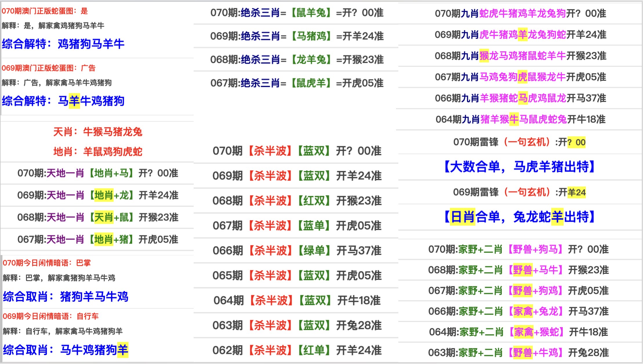Click the 070期澳门正版蛇蛋图 heading
Viewport: 643px width, 364px height.
(45, 11)
